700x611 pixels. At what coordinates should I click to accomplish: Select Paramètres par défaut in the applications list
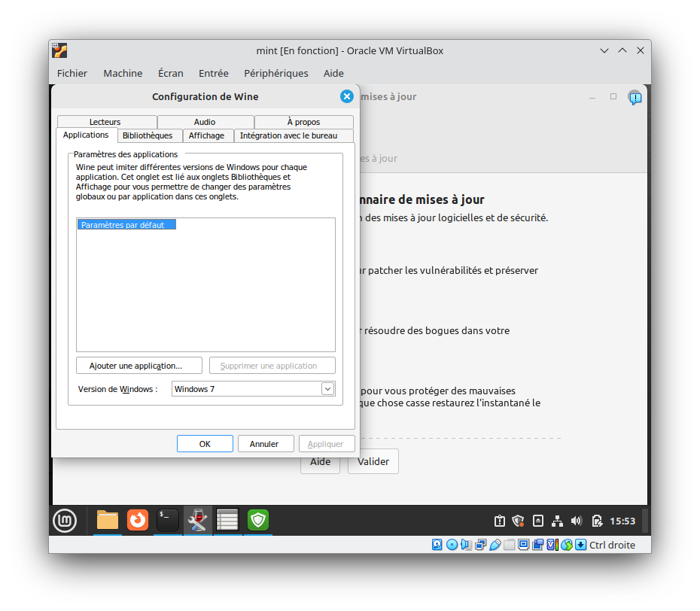pos(126,223)
